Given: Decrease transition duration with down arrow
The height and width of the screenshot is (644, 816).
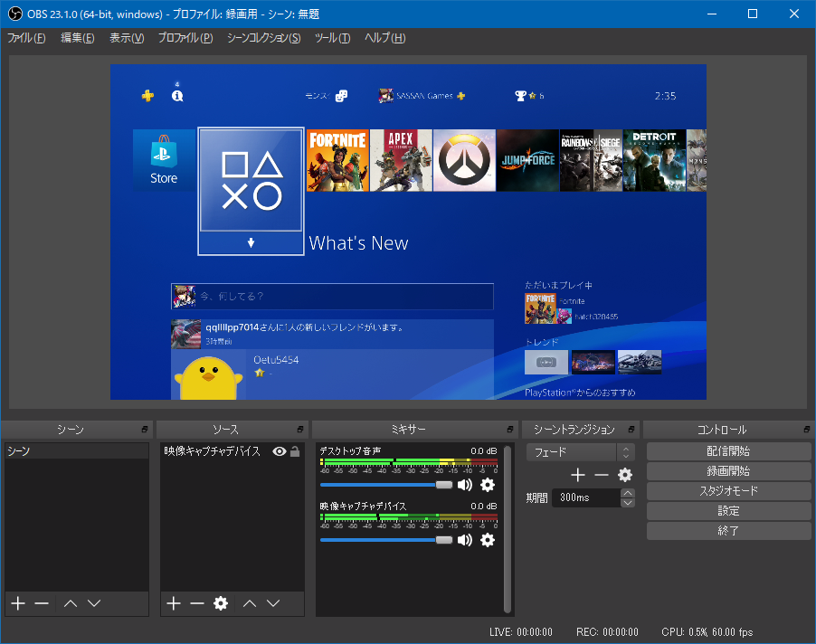Looking at the screenshot, I should click(628, 503).
